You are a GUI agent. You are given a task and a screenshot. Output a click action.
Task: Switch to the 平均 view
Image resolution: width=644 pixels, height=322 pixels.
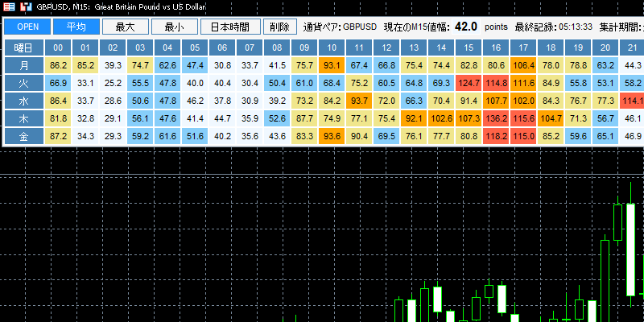click(x=76, y=27)
